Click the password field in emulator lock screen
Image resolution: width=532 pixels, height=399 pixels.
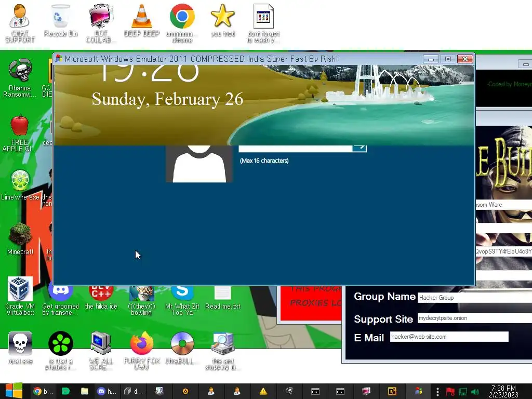pyautogui.click(x=295, y=148)
